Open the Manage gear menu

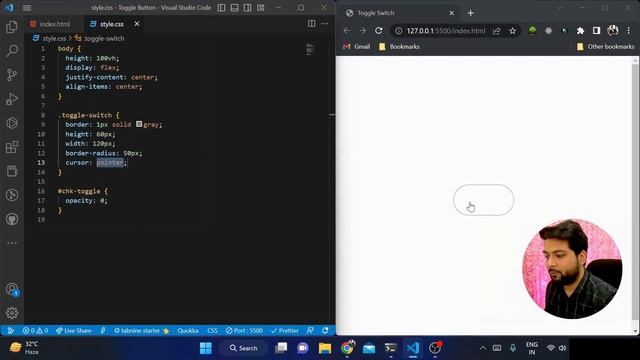coord(12,313)
